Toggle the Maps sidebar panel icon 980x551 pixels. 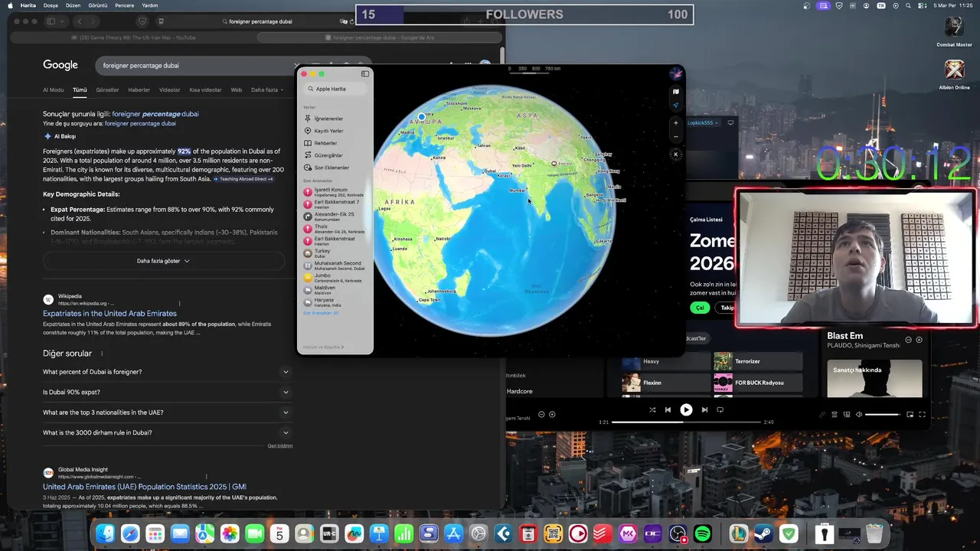(x=365, y=73)
